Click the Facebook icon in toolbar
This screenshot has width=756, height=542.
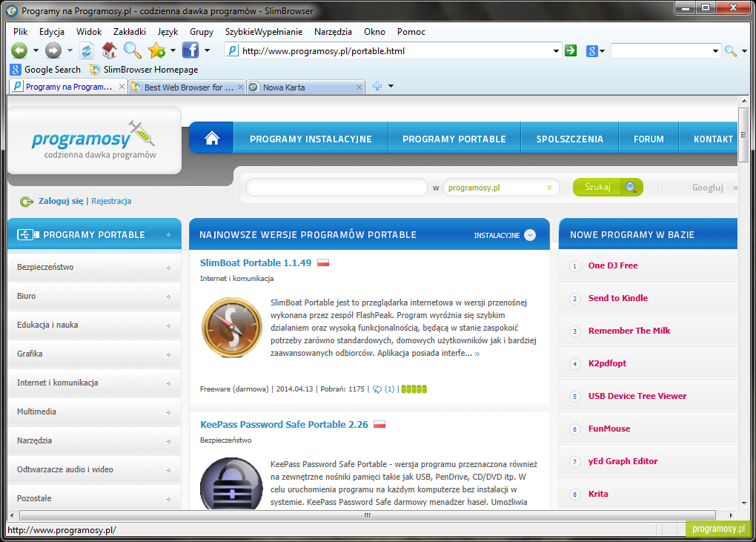pyautogui.click(x=190, y=50)
